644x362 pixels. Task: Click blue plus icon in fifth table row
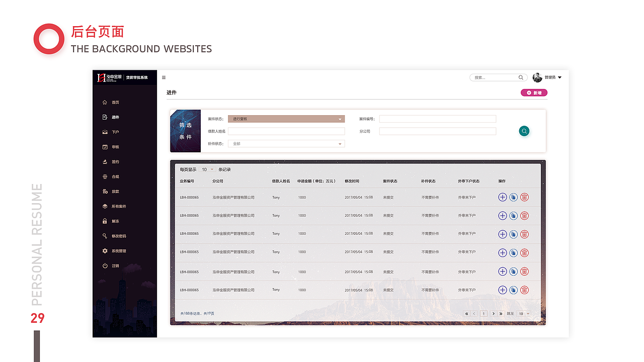tap(502, 271)
